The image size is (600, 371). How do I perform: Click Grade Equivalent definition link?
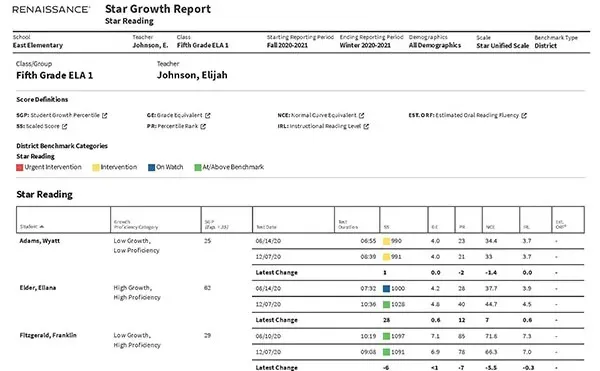[179, 115]
